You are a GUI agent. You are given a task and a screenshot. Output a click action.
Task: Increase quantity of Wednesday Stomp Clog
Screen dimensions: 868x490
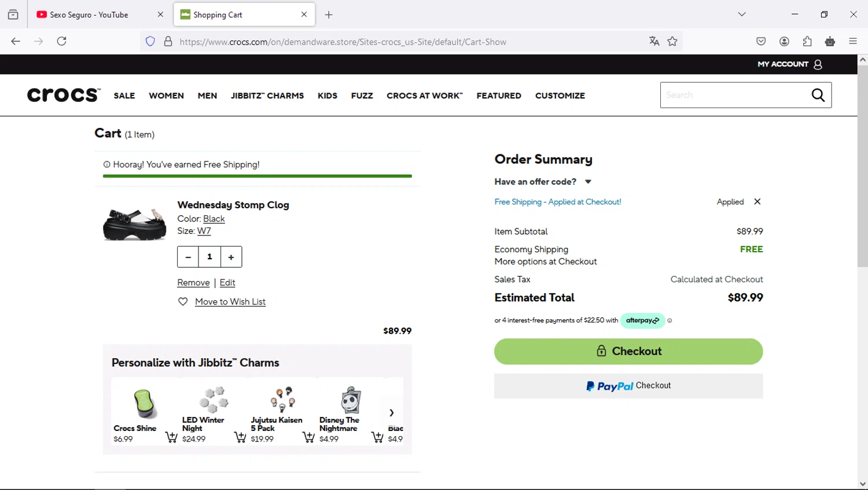click(x=231, y=257)
